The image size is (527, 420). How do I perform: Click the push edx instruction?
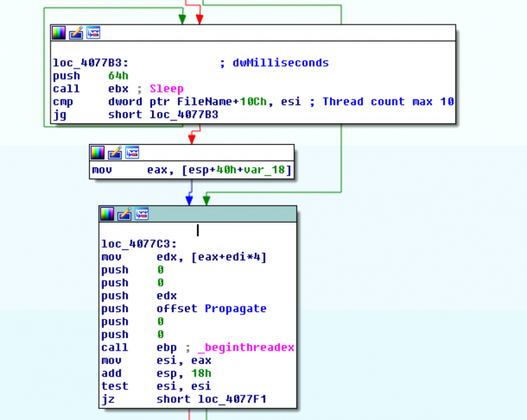[139, 296]
